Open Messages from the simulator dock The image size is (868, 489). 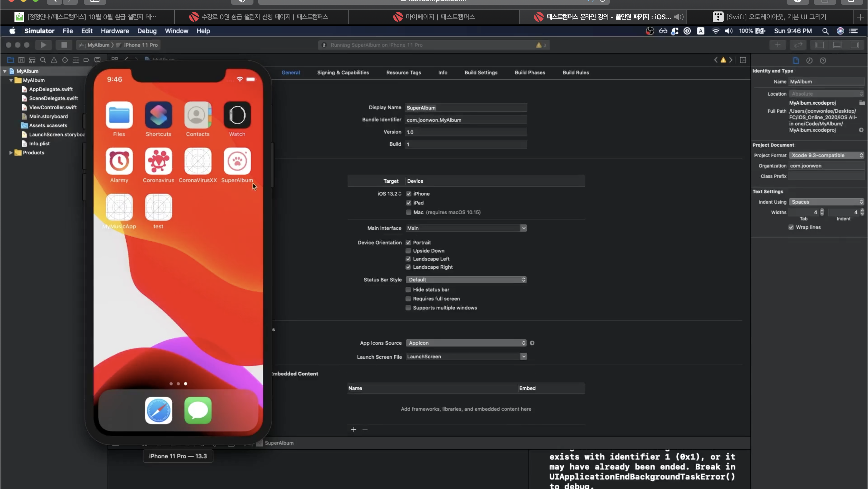[198, 410]
